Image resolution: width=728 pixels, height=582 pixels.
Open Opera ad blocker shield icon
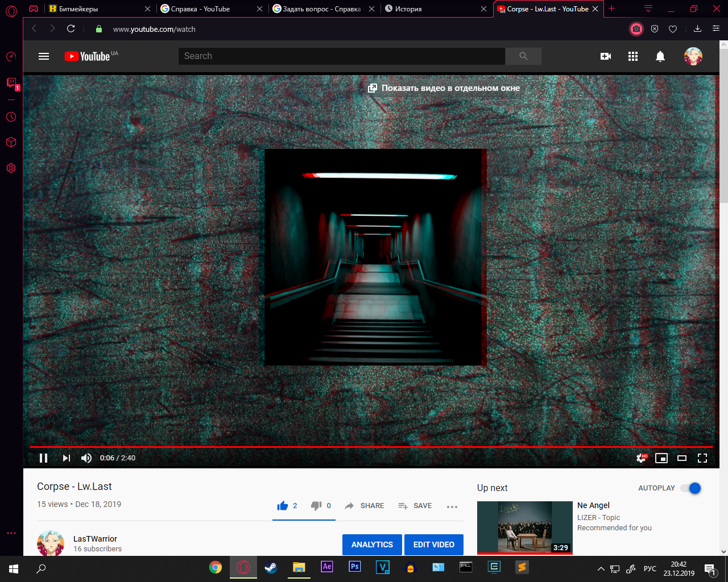[x=655, y=29]
